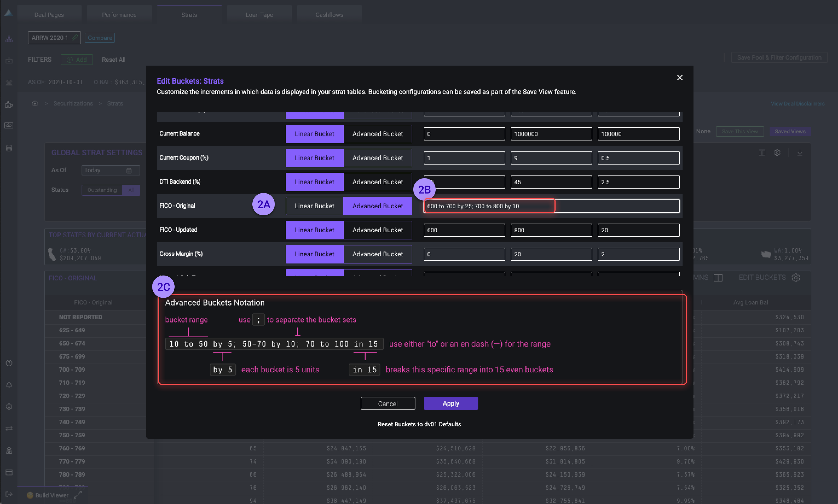This screenshot has height=504, width=838.
Task: Open the notifications bell in sidebar
Action: pyautogui.click(x=9, y=385)
